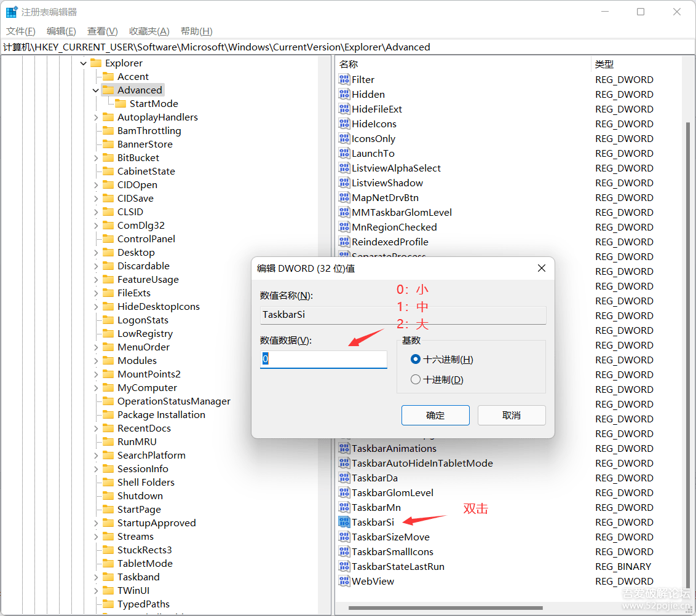Click the LaunchTo value icon

pyautogui.click(x=344, y=153)
